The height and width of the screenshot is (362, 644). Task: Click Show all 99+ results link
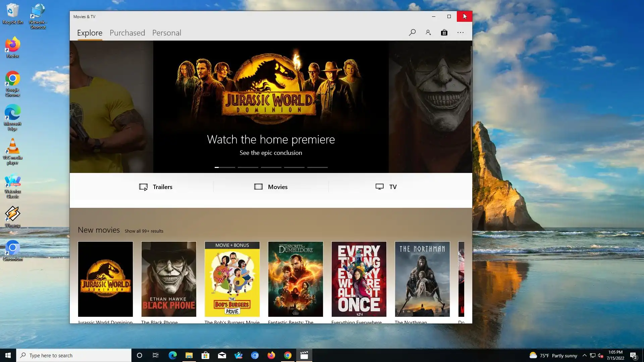(144, 231)
